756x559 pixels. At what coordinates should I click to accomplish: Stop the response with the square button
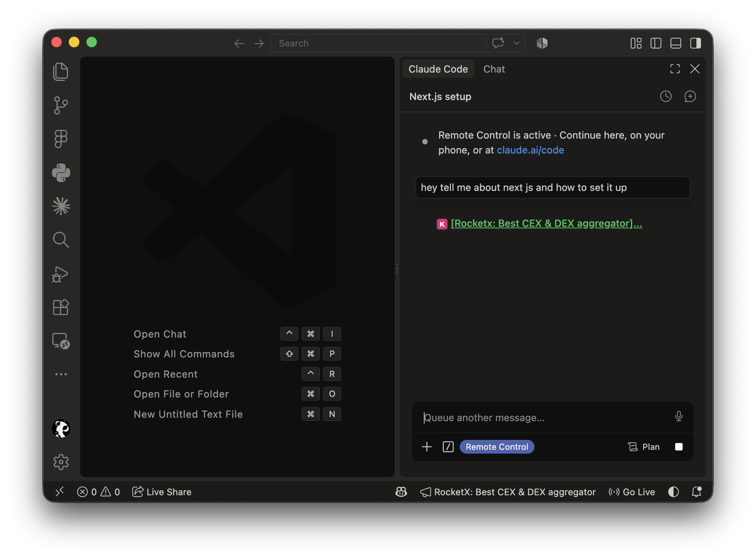coord(678,447)
